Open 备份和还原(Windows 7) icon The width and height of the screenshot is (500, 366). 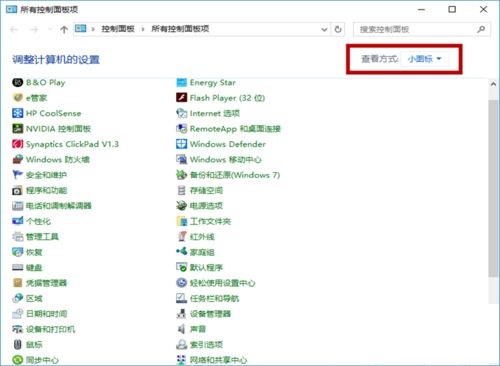point(181,175)
